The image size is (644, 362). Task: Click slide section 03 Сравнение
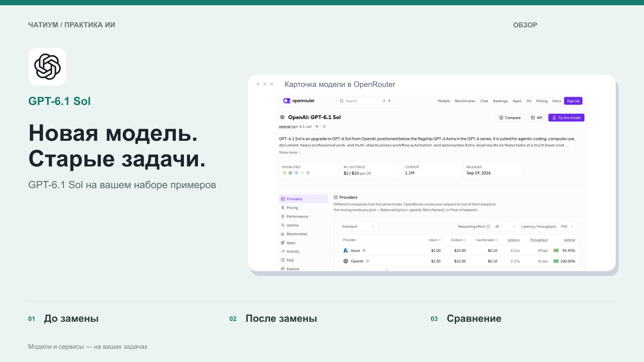(x=466, y=319)
